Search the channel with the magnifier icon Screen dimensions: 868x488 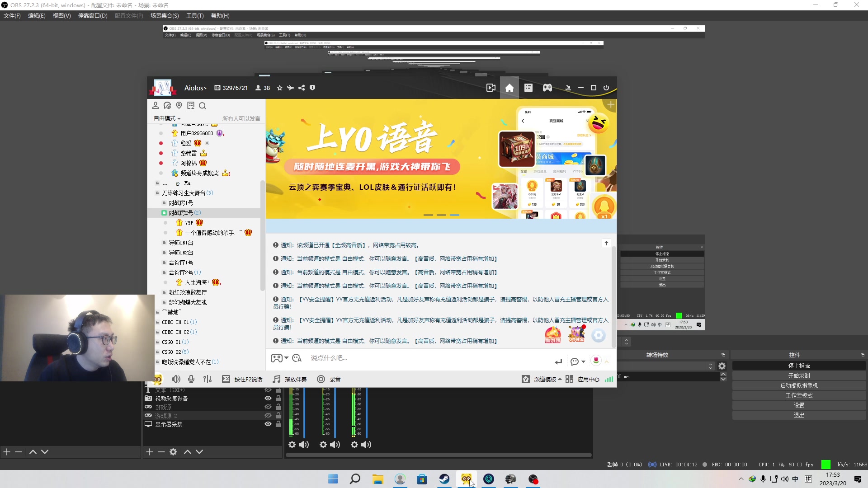[x=203, y=106]
